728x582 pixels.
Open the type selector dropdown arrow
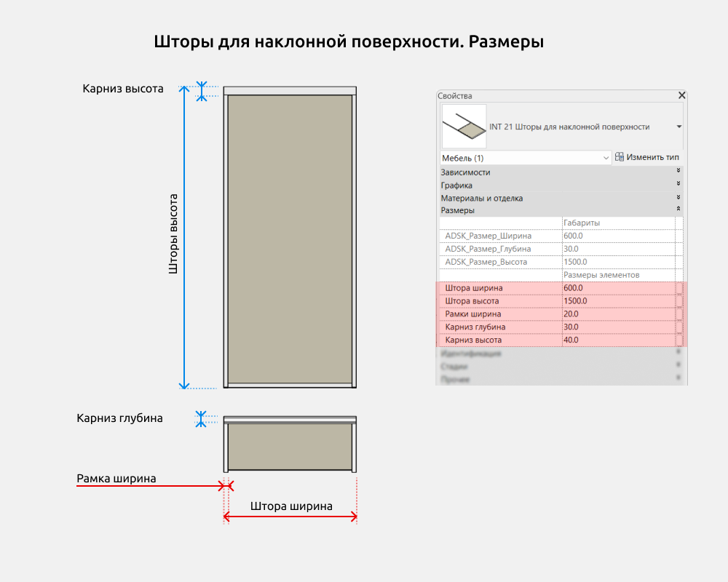(x=678, y=127)
